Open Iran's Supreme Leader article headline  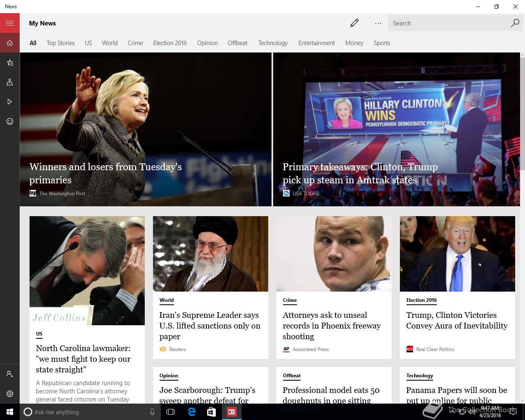click(x=210, y=326)
